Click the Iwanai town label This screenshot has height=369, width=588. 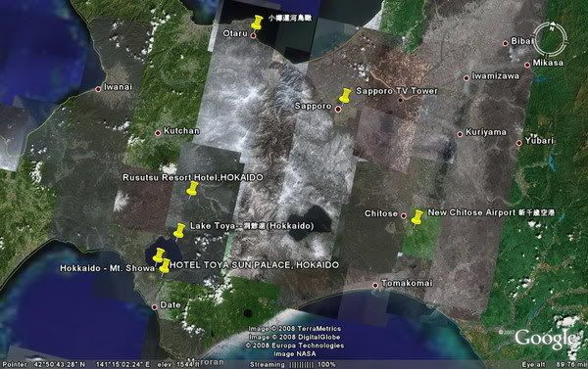(x=119, y=87)
